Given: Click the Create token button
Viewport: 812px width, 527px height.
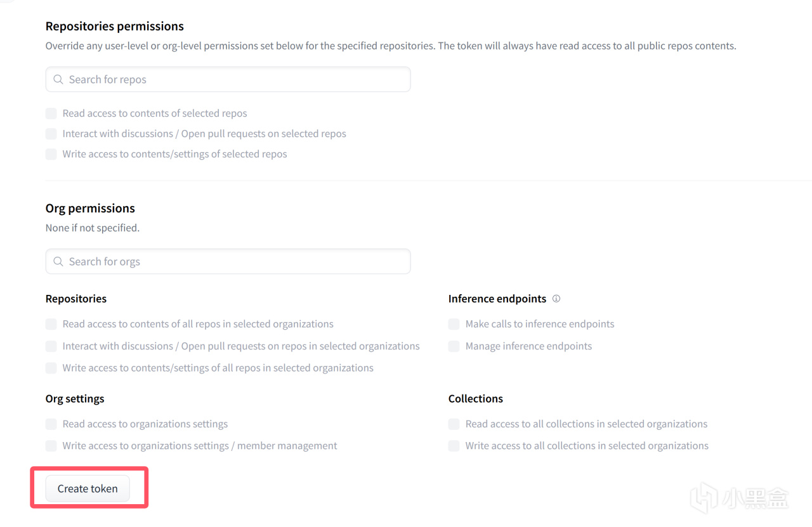Looking at the screenshot, I should [88, 489].
